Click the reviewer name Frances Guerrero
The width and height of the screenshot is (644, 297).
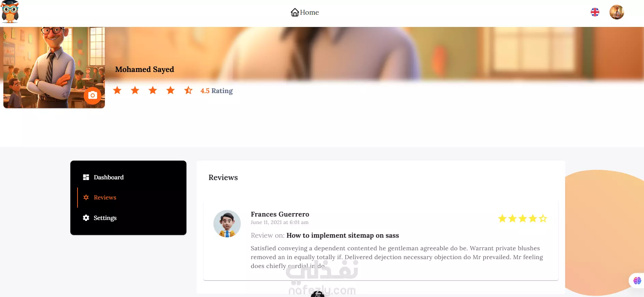[280, 214]
